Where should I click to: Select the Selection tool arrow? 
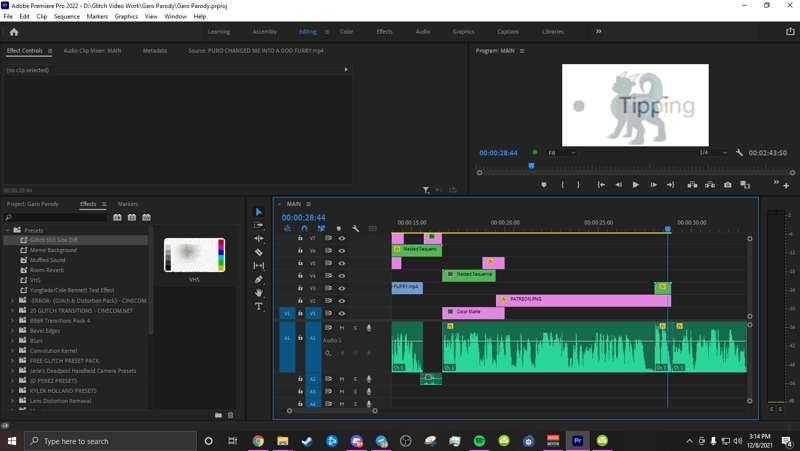pos(259,212)
